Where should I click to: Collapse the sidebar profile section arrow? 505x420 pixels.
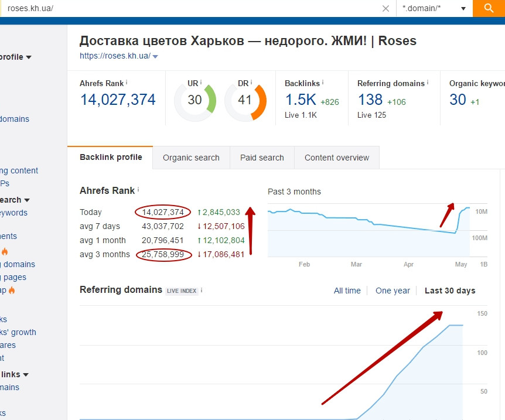29,57
